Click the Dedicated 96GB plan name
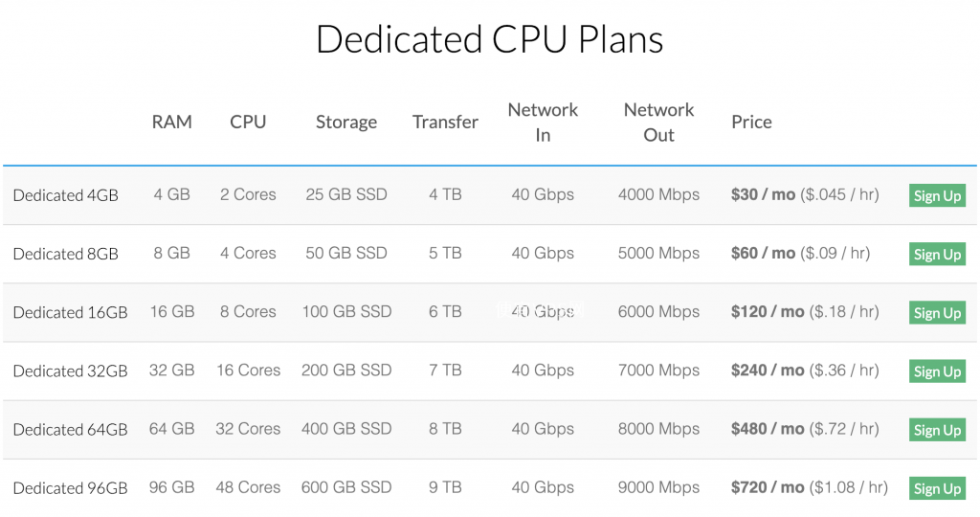Viewport: 980px width, 517px height. (70, 488)
